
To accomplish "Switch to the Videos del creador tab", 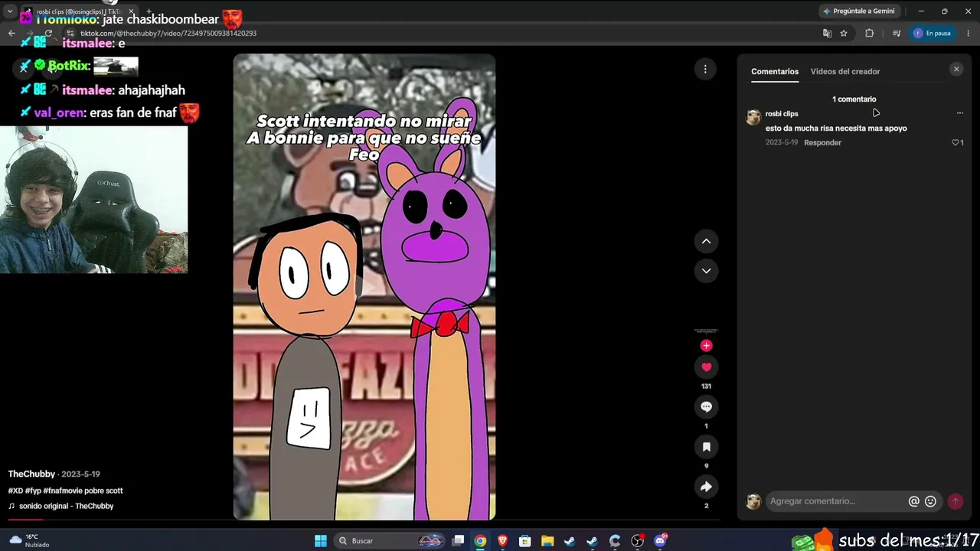I will [x=845, y=71].
